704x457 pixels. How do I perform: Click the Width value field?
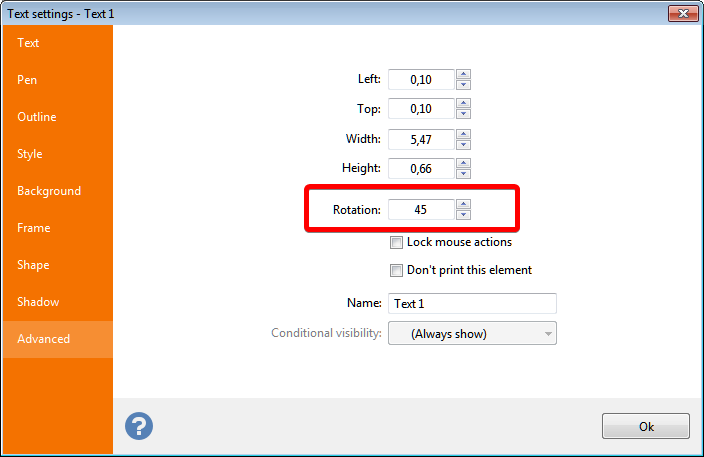pos(421,139)
